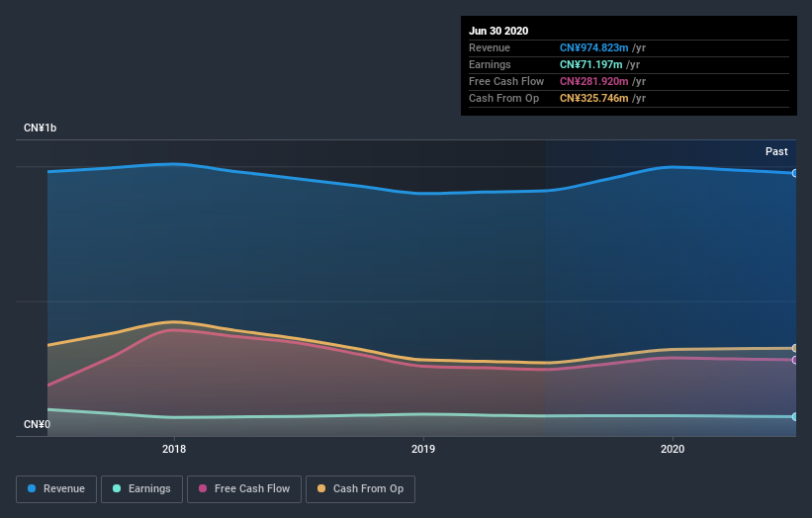This screenshot has height=518, width=812.
Task: Select the 2020 x-axis label
Action: [x=673, y=449]
